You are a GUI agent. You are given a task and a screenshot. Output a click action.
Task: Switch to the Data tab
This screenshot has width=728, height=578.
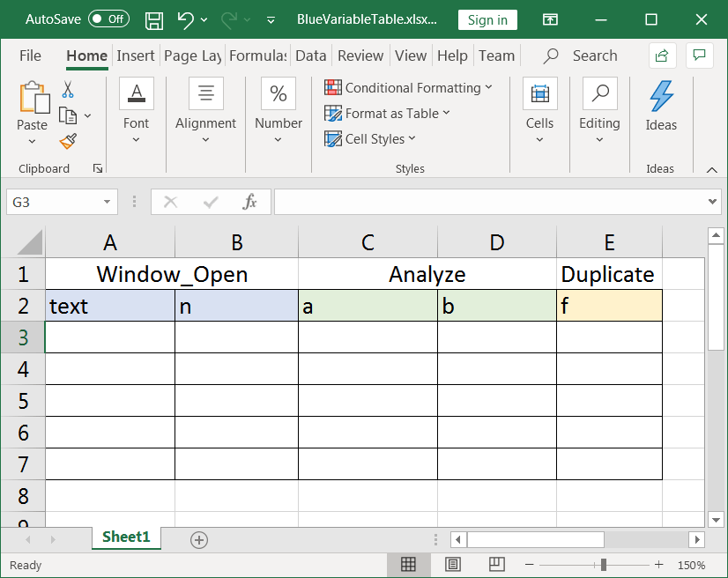click(x=310, y=56)
